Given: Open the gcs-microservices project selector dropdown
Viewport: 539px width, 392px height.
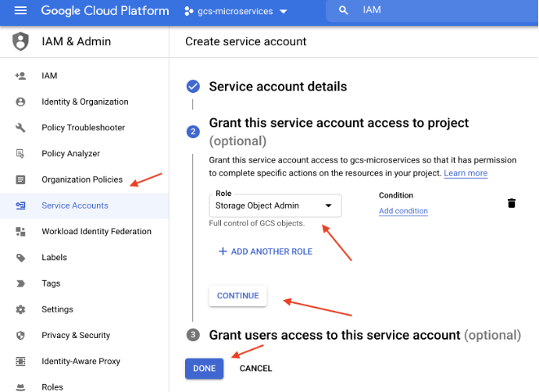Looking at the screenshot, I should point(236,12).
